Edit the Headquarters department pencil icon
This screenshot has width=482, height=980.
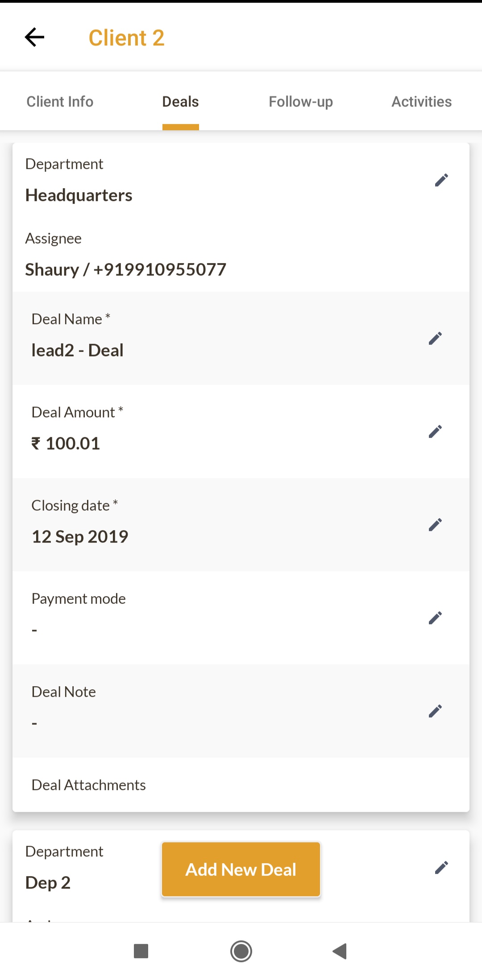(x=441, y=180)
